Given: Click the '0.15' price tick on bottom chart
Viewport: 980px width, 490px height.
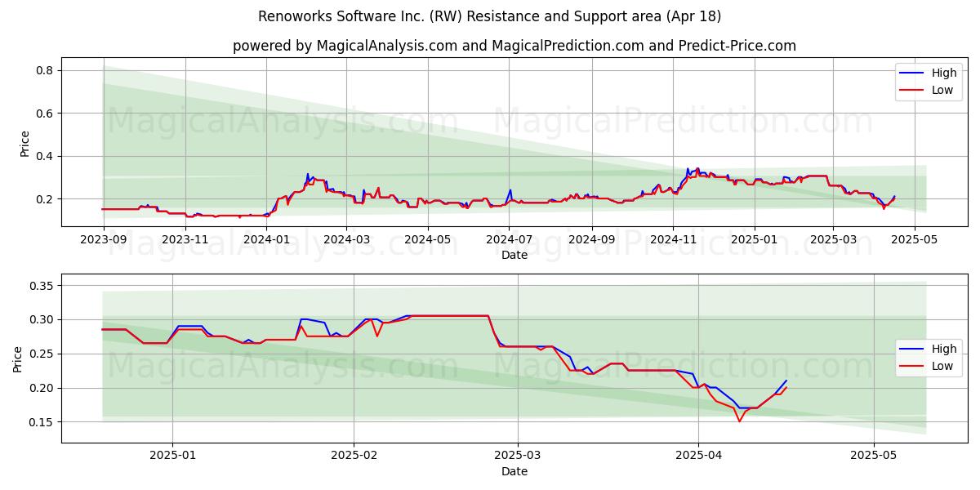Looking at the screenshot, I should click(x=42, y=423).
